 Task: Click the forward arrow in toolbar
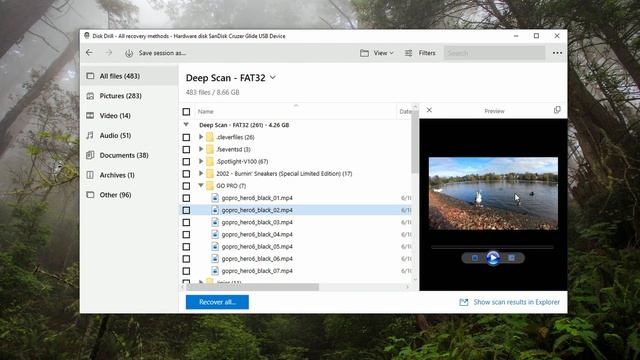[x=109, y=53]
